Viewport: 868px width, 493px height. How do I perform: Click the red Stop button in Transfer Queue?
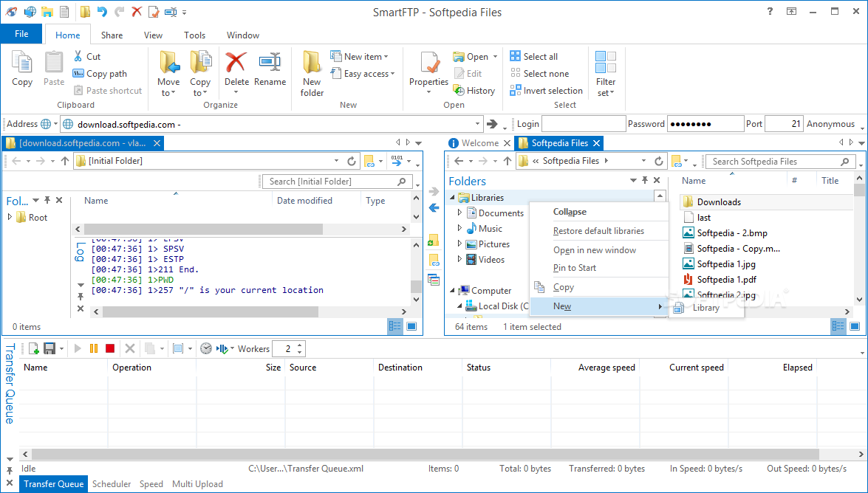tap(109, 348)
